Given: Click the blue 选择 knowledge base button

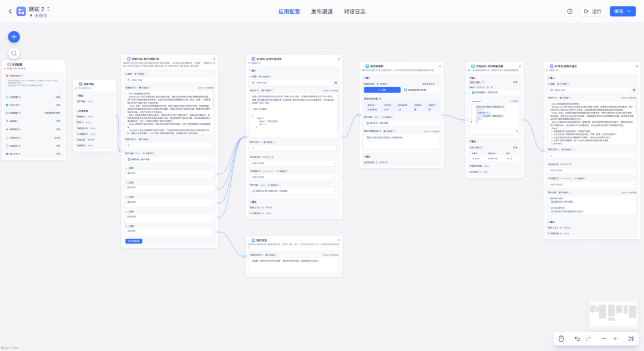Looking at the screenshot, I should (x=382, y=90).
